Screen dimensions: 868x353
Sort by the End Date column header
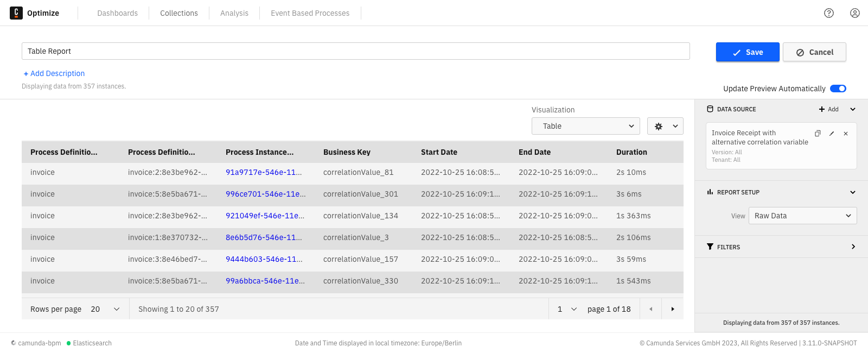(x=534, y=152)
